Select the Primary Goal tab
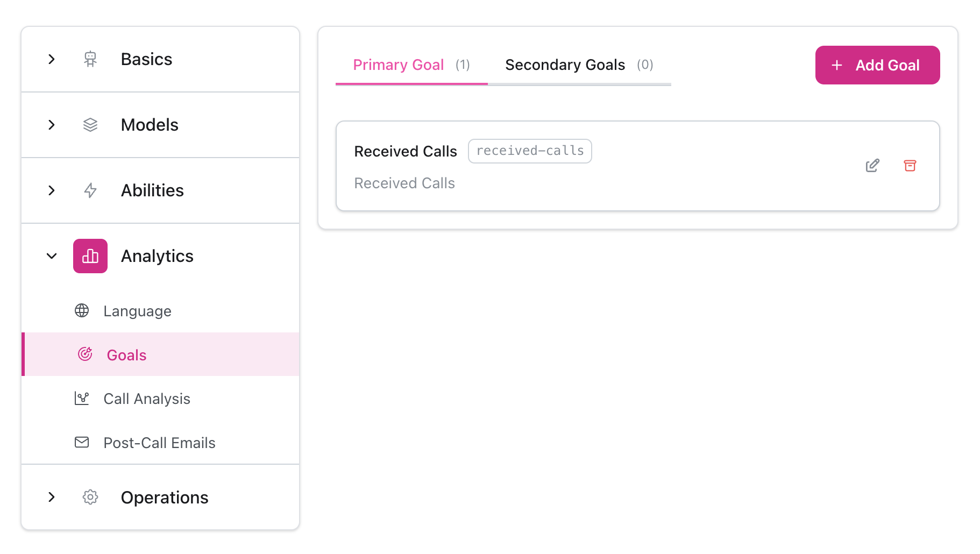Screen dimensions: 980x554 click(398, 65)
